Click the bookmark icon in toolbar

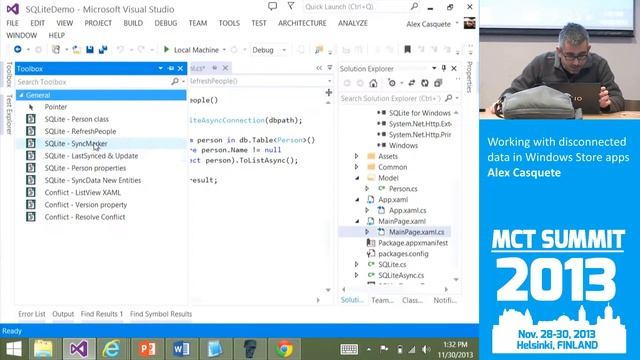(x=407, y=49)
